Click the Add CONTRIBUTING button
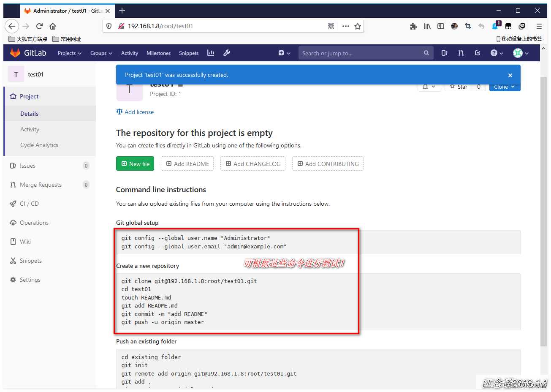The height and width of the screenshot is (392, 551). 328,164
